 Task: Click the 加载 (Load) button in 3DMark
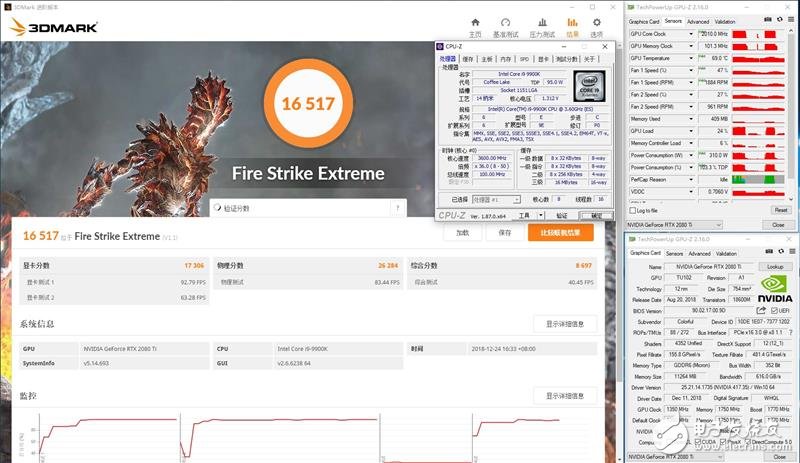462,233
